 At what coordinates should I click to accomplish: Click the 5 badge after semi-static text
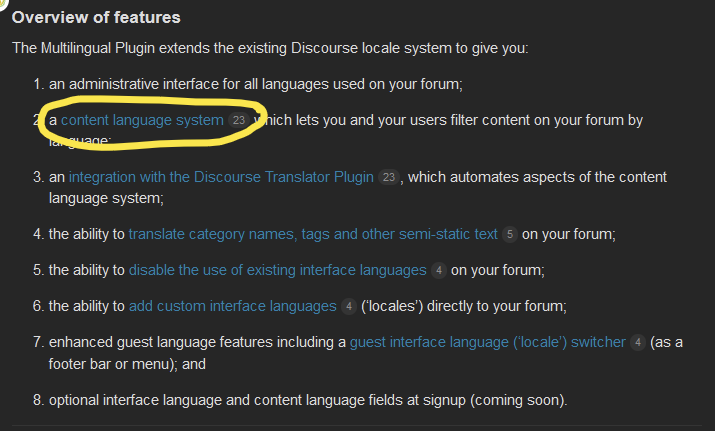coord(510,234)
